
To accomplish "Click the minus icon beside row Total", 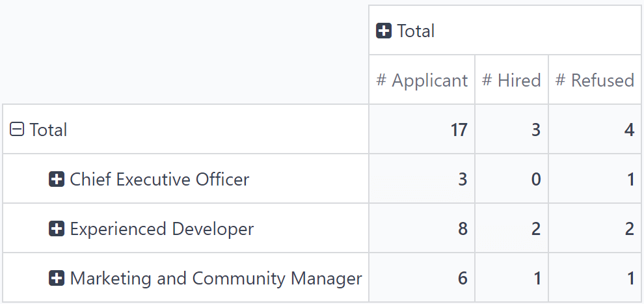I will pos(17,130).
